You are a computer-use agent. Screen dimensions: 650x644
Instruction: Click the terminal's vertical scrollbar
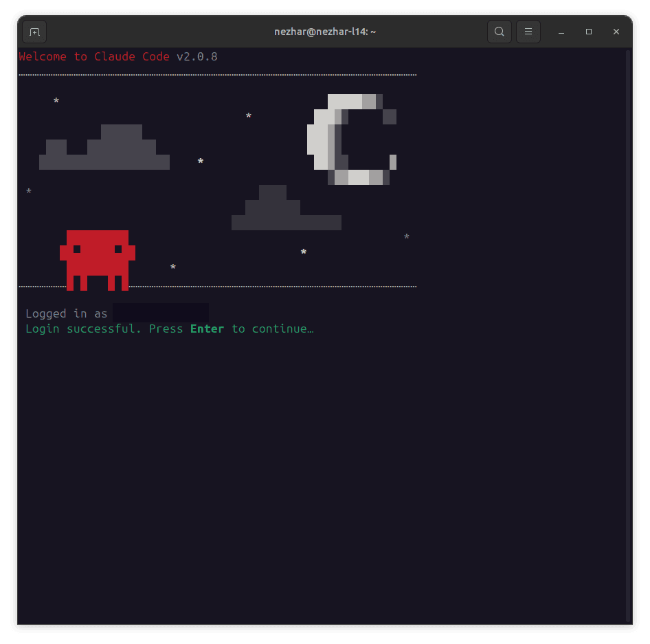[x=629, y=336]
